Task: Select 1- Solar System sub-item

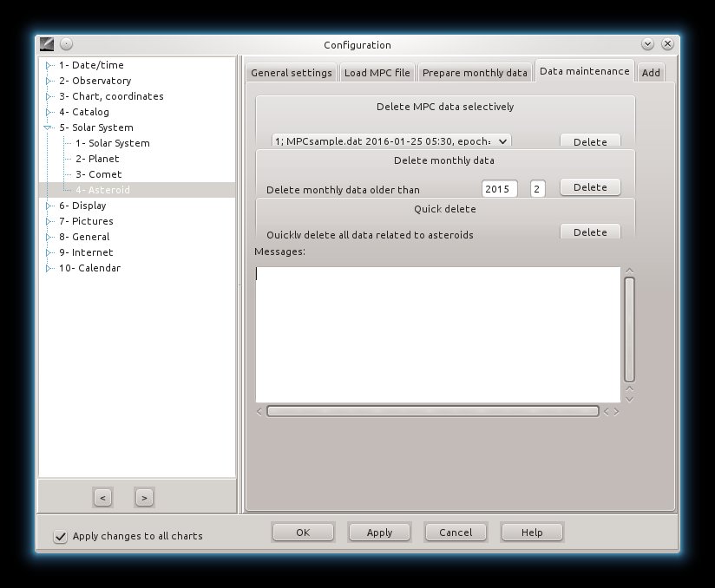Action: (113, 143)
